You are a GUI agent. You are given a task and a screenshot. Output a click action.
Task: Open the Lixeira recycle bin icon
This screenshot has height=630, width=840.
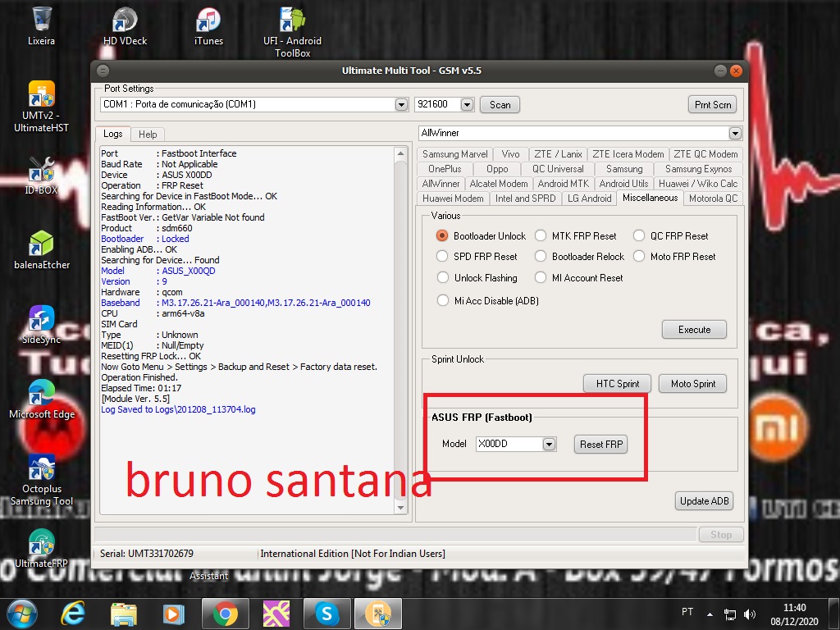coord(41,25)
